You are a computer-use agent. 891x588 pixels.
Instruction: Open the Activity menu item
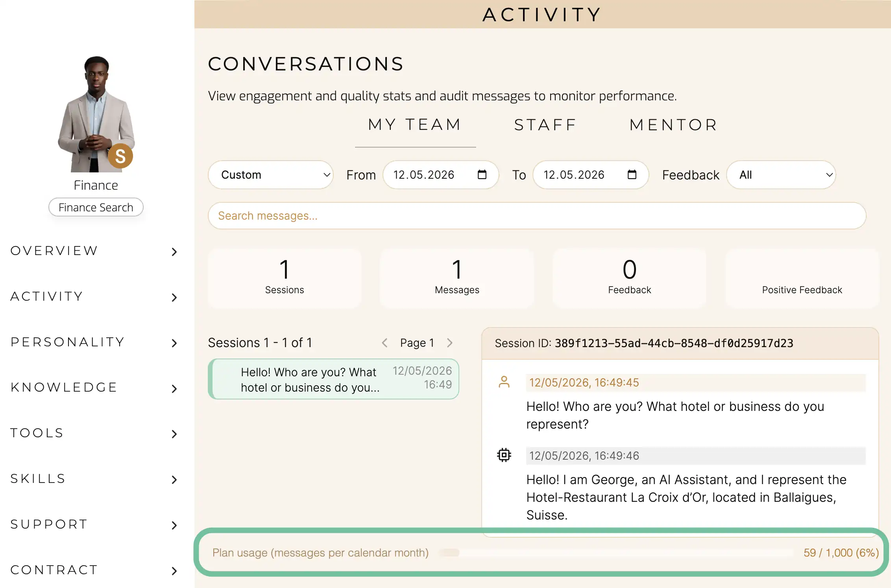click(x=47, y=296)
